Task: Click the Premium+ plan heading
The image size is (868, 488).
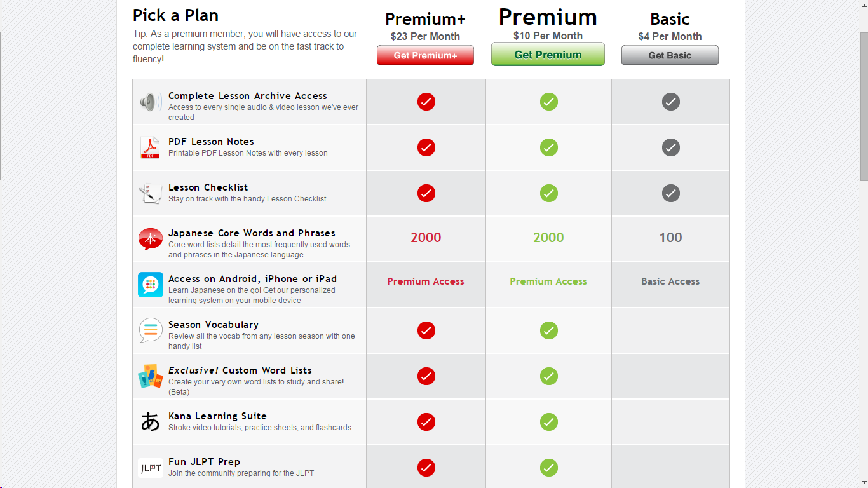Action: [425, 20]
